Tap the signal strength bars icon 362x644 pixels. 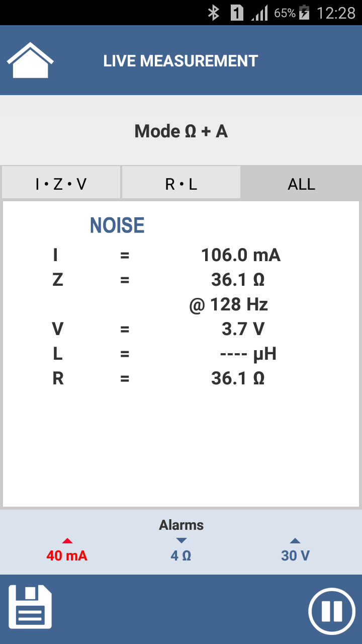pos(259,13)
